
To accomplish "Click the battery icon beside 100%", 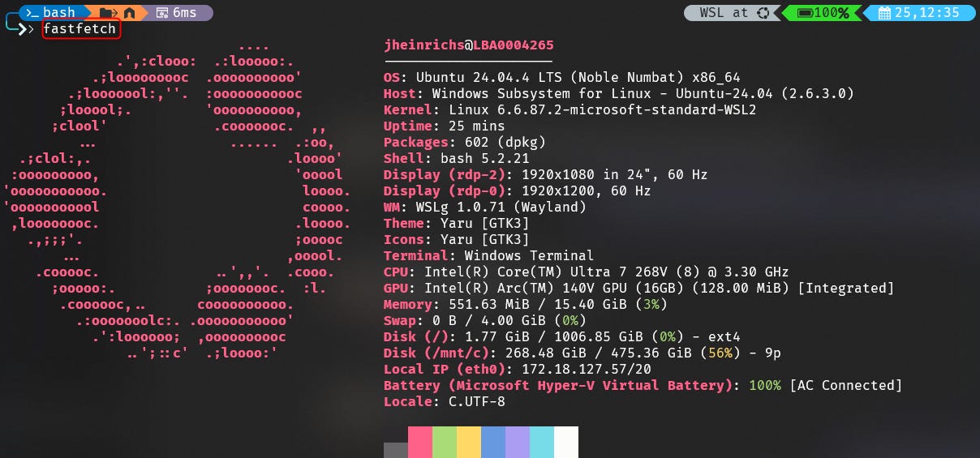I will 805,12.
